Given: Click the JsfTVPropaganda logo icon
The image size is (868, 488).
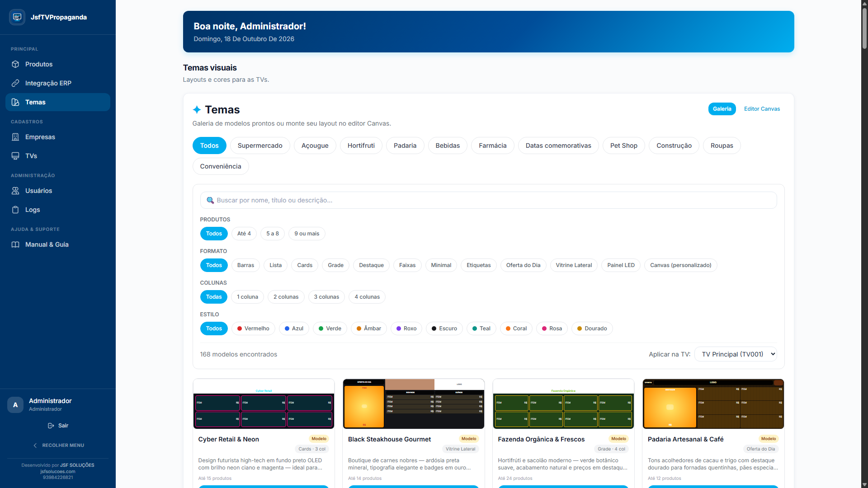Looking at the screenshot, I should (17, 17).
